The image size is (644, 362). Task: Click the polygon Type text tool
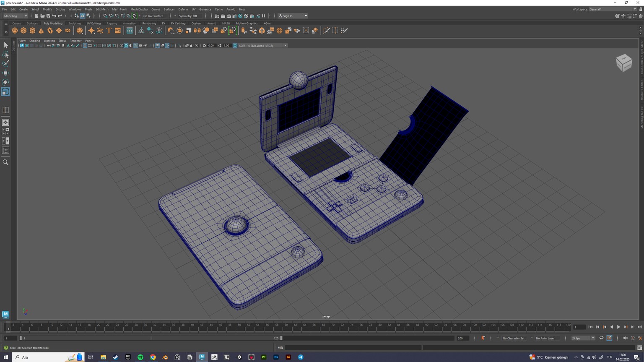(x=109, y=31)
